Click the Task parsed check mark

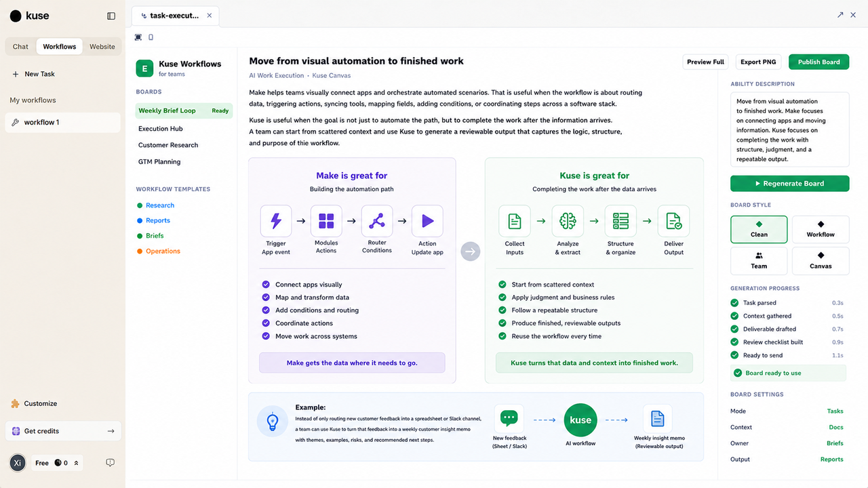click(734, 303)
